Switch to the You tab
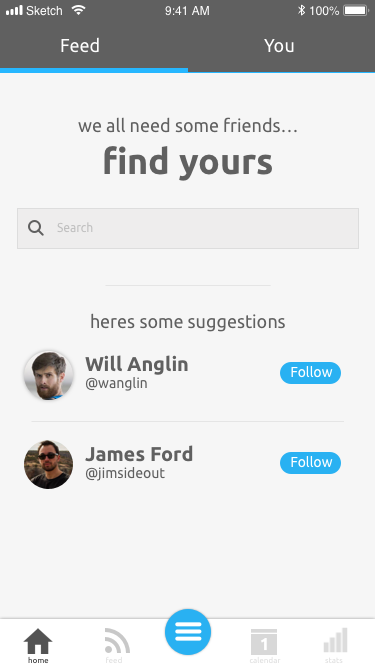Image resolution: width=375 pixels, height=667 pixels. point(281,46)
